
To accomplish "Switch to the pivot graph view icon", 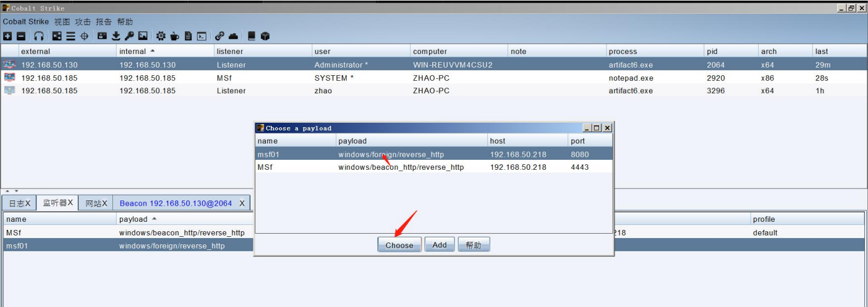I will tap(57, 36).
